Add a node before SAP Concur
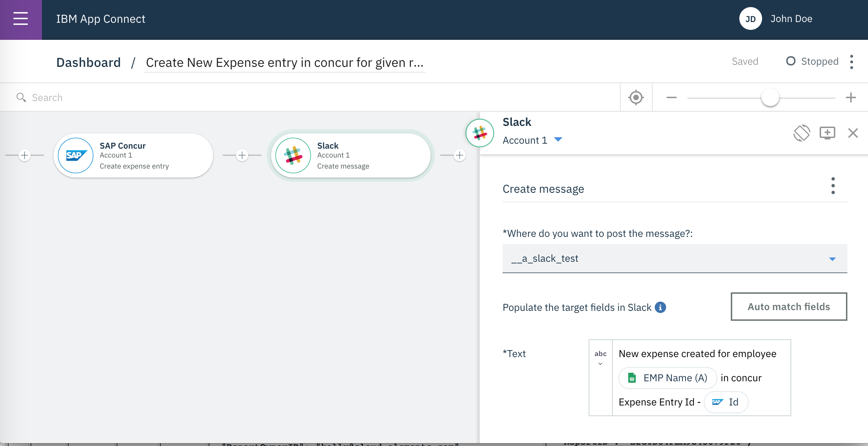The image size is (868, 446). 25,155
